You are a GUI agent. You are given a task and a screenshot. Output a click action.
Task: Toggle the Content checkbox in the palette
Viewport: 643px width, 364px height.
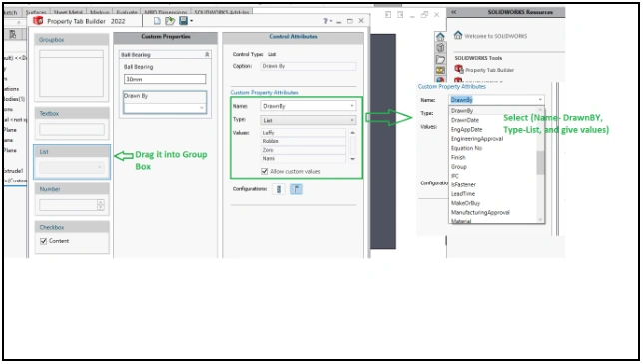pos(44,241)
